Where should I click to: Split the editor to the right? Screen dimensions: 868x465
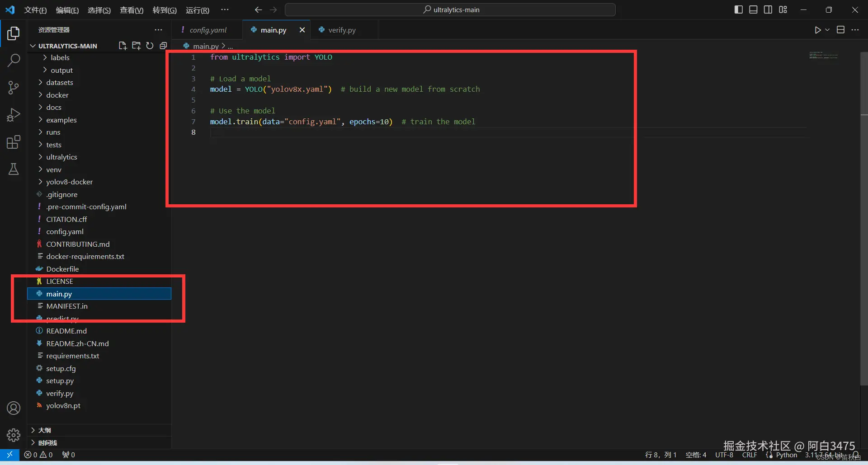point(840,30)
